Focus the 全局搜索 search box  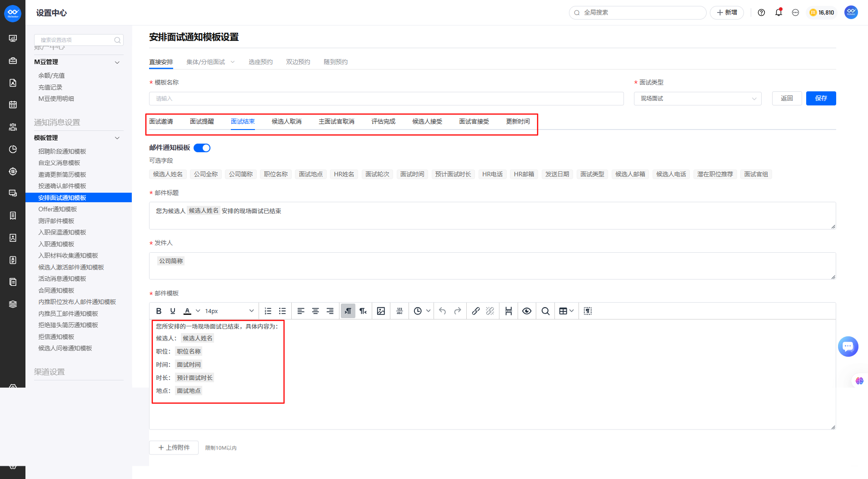638,13
